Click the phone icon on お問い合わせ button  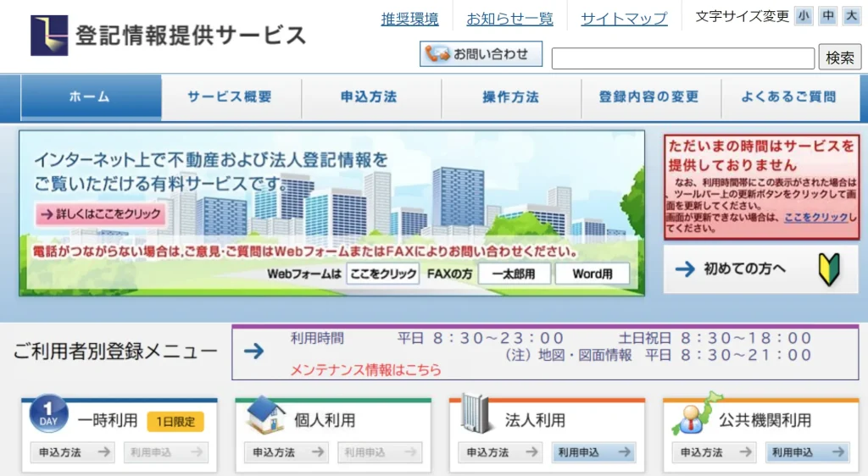click(437, 53)
